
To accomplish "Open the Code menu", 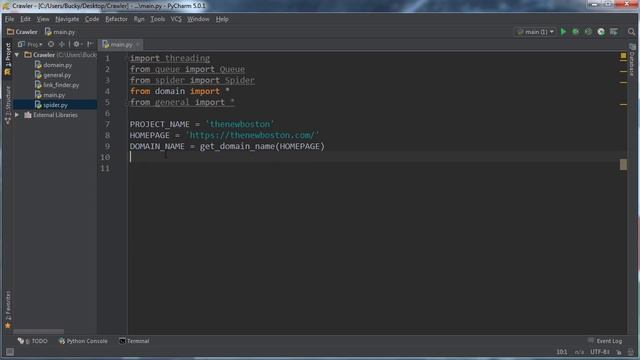I will 92,19.
